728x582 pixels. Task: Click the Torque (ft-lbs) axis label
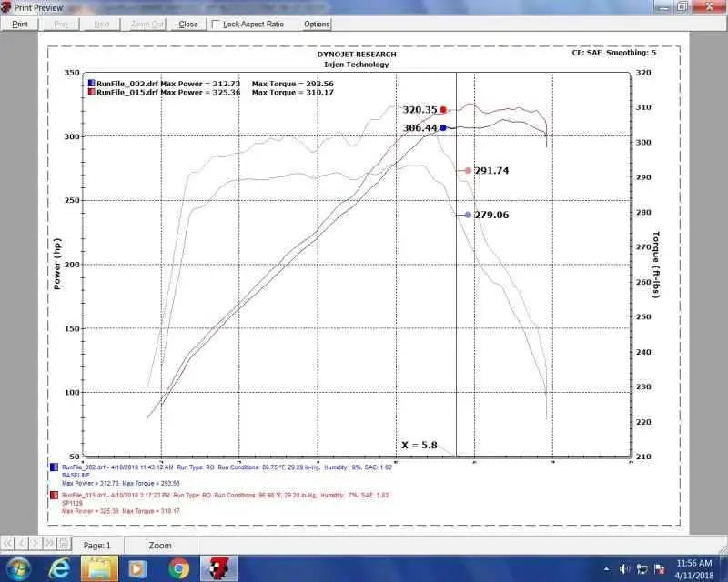(655, 265)
